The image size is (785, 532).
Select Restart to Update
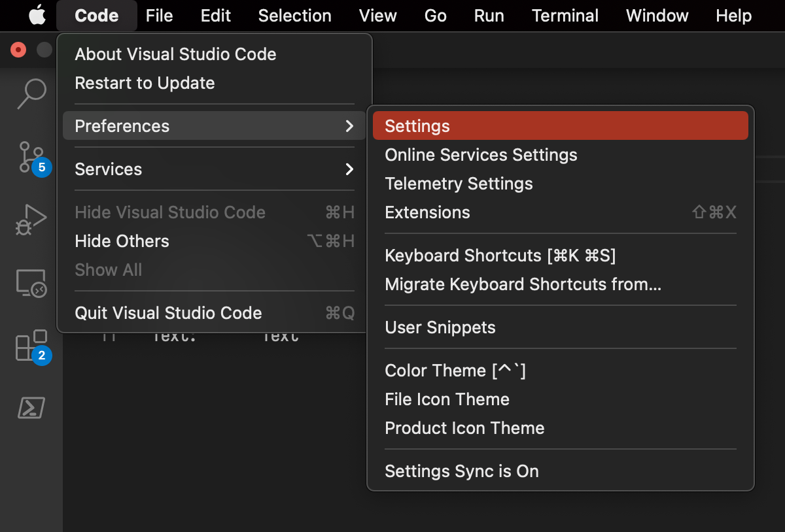(x=215, y=83)
